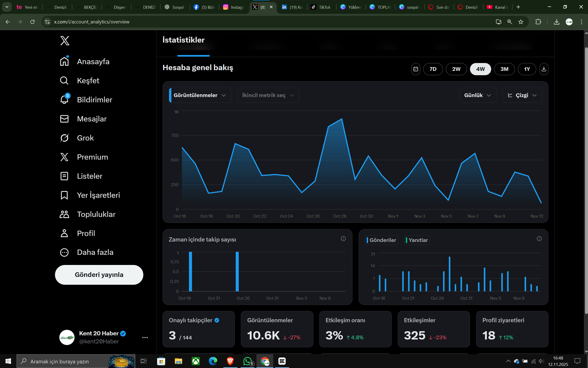This screenshot has height=368, width=588.
Task: Open the custom date range calendar icon
Action: 416,69
